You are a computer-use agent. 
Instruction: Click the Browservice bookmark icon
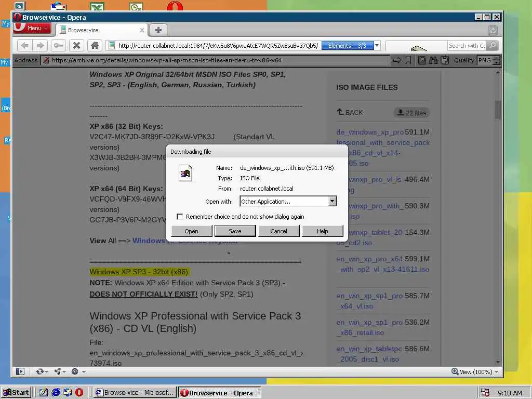tap(408, 60)
